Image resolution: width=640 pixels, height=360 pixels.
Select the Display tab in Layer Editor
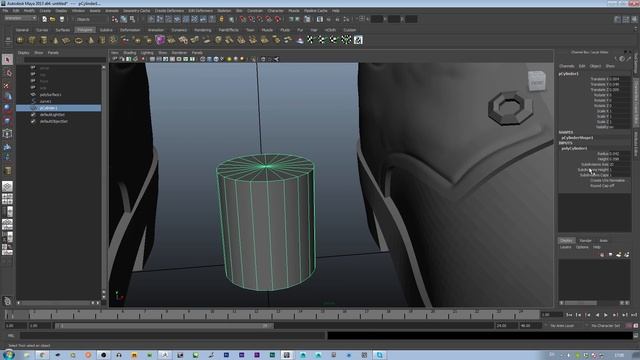(566, 240)
